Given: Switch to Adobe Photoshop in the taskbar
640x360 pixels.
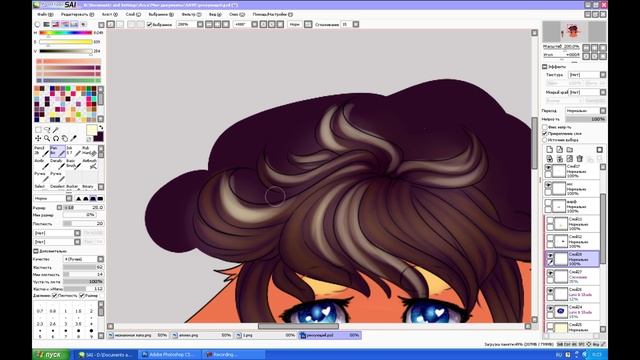Looking at the screenshot, I should (170, 354).
